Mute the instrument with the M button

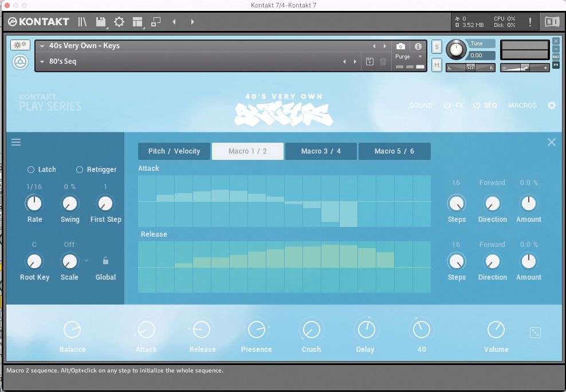click(436, 65)
